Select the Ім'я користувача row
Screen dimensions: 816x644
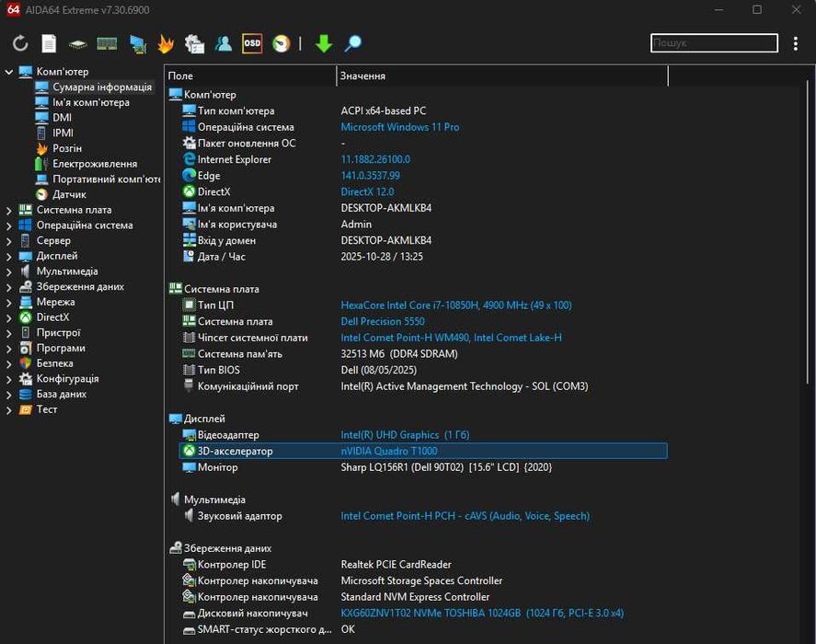point(423,224)
